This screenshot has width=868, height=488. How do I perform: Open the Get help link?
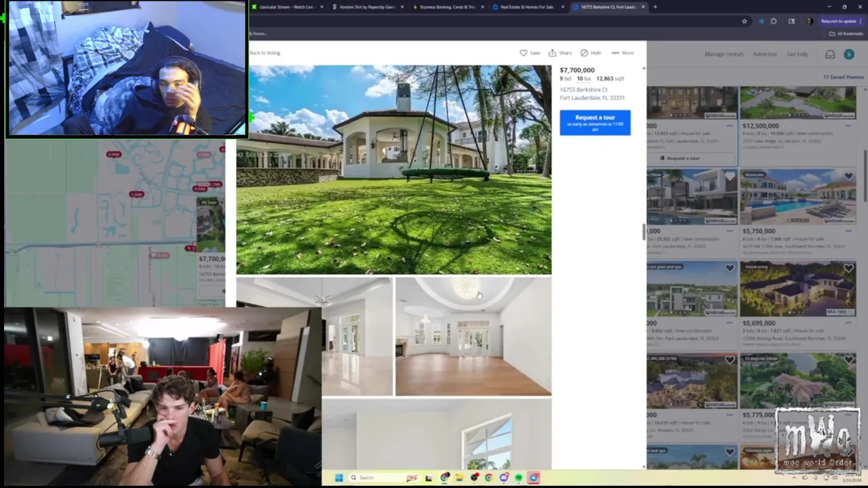tap(797, 54)
